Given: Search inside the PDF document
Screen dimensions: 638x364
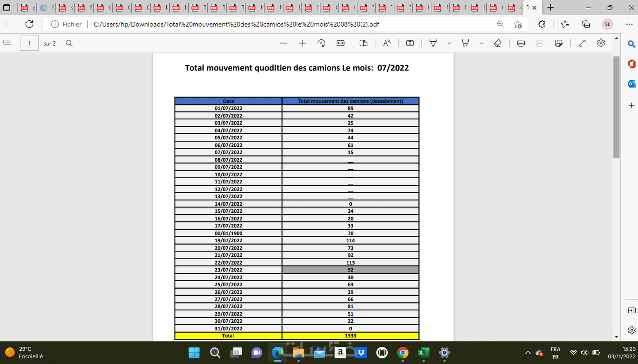Looking at the screenshot, I should [69, 43].
